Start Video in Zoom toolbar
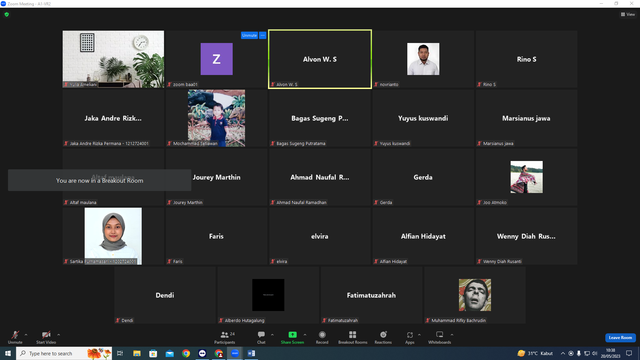The width and height of the screenshot is (640, 360). point(46,337)
